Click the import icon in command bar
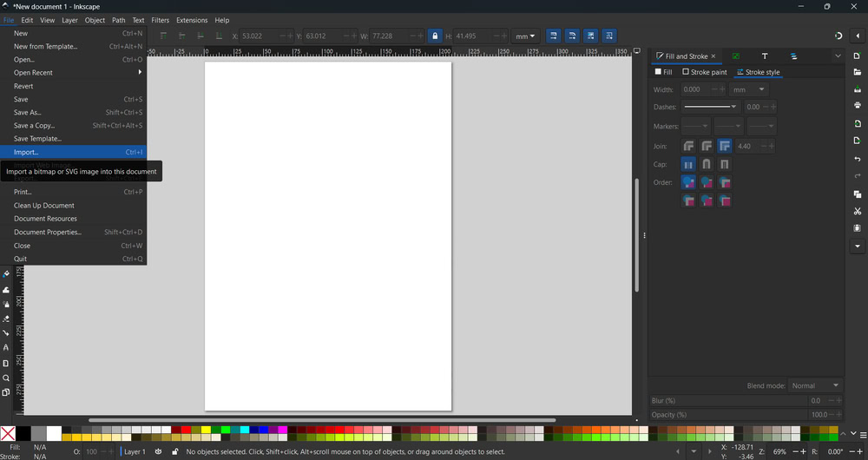Viewport: 868px width, 460px height. click(x=857, y=124)
